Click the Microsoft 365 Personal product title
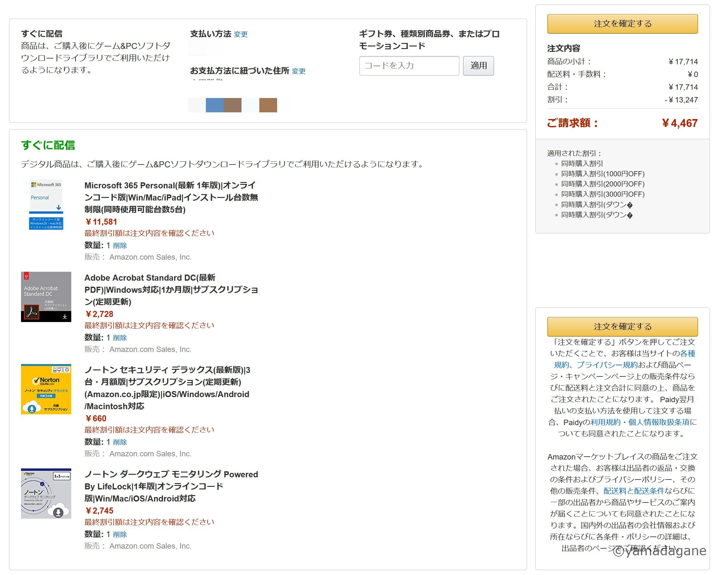This screenshot has width=728, height=575. (171, 197)
